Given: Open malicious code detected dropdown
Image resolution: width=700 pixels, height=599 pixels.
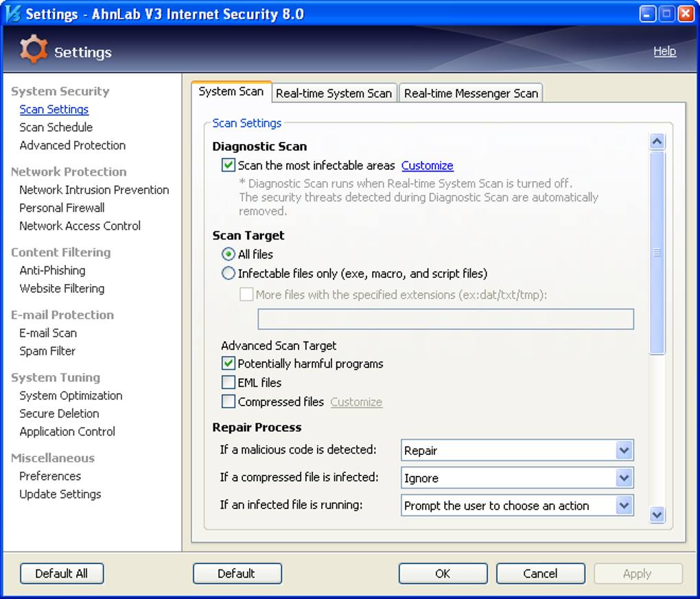Looking at the screenshot, I should pyautogui.click(x=517, y=450).
